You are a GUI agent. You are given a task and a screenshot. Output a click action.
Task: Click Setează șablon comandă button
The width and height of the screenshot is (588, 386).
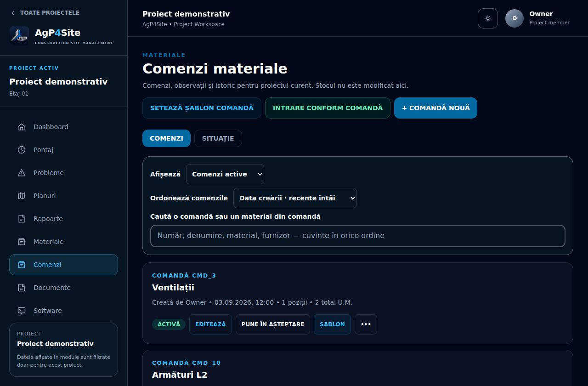tap(202, 108)
